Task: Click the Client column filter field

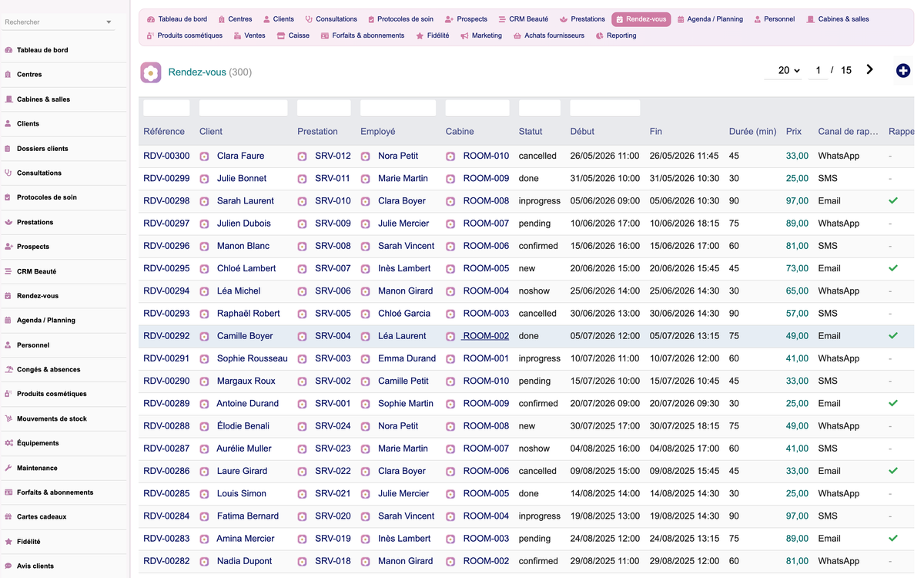Action: [243, 108]
